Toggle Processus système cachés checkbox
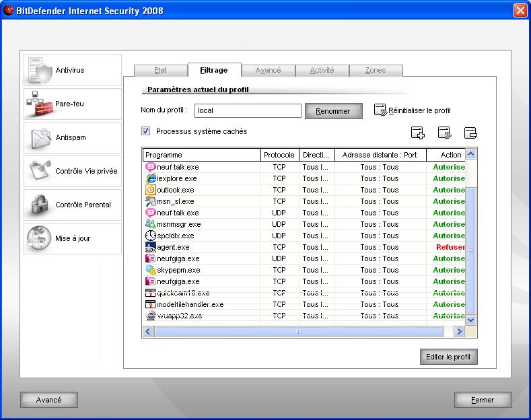 [x=145, y=131]
